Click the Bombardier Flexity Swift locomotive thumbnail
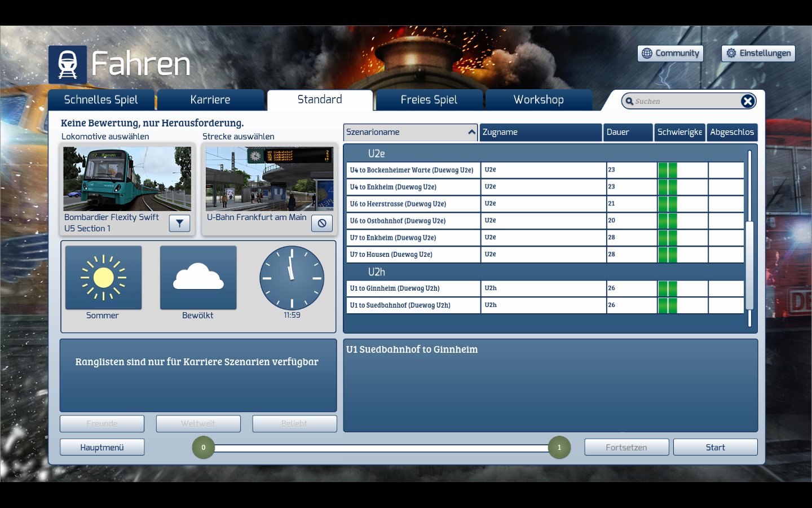 127,179
